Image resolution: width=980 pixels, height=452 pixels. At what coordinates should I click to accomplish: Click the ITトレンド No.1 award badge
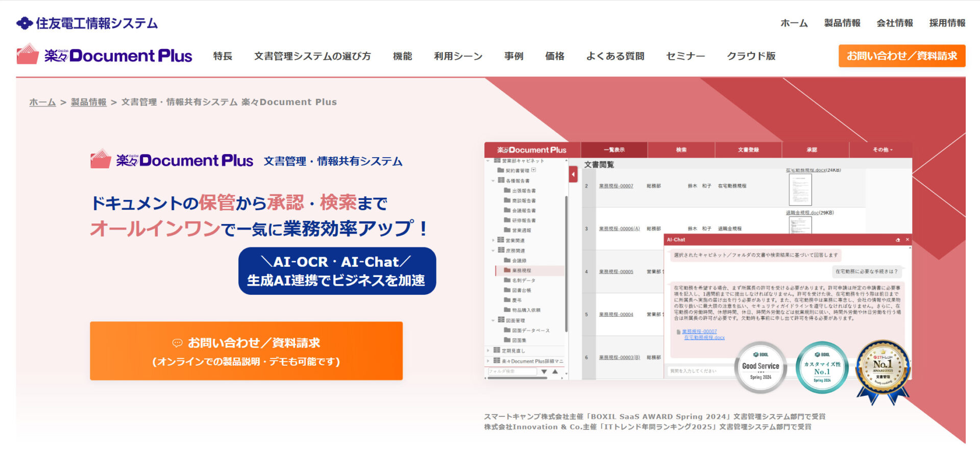pos(883,372)
